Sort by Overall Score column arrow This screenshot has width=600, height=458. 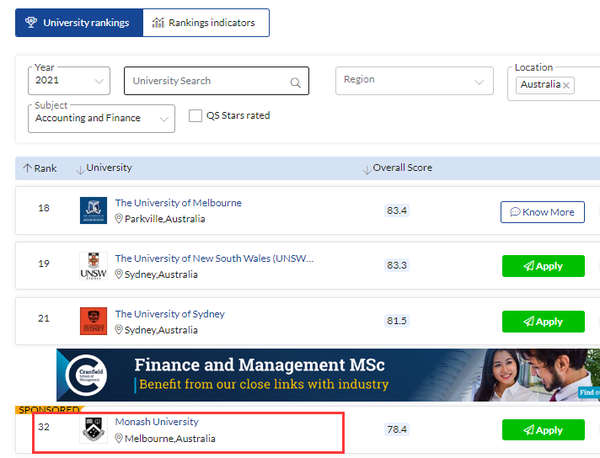click(367, 170)
